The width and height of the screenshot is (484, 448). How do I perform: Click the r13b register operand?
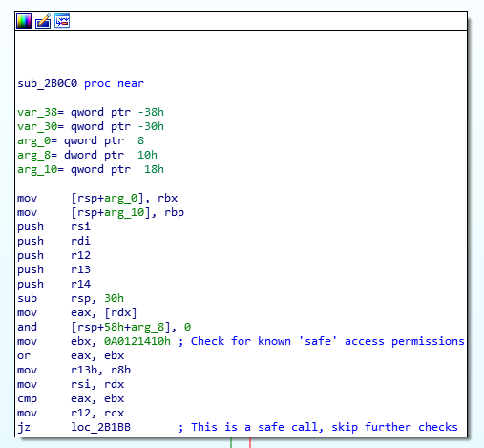pyautogui.click(x=83, y=370)
